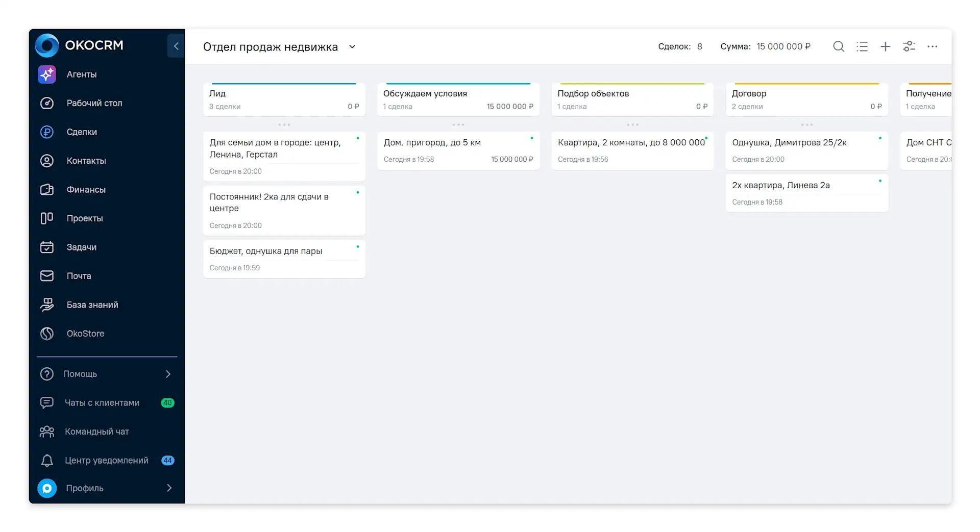Click the Профиль avatar icon
Image resolution: width=980 pixels, height=532 pixels.
click(47, 488)
